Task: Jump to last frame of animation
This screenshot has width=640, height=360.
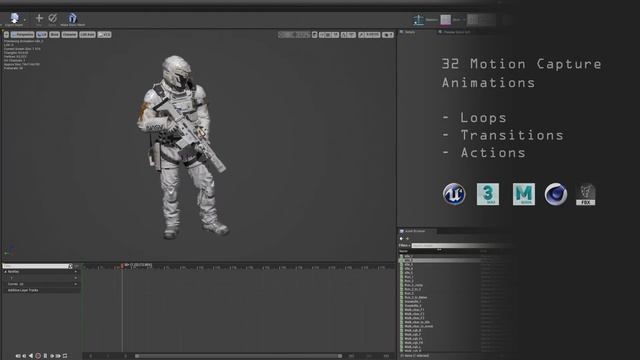Action: click(x=58, y=356)
